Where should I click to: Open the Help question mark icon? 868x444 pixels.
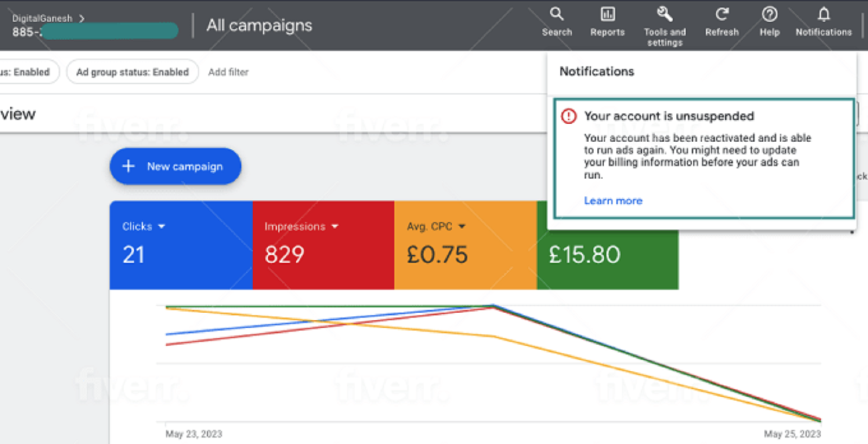tap(769, 14)
